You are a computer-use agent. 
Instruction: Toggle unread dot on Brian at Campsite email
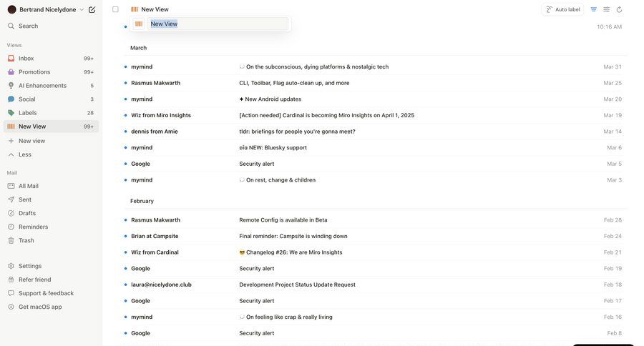[x=125, y=236]
